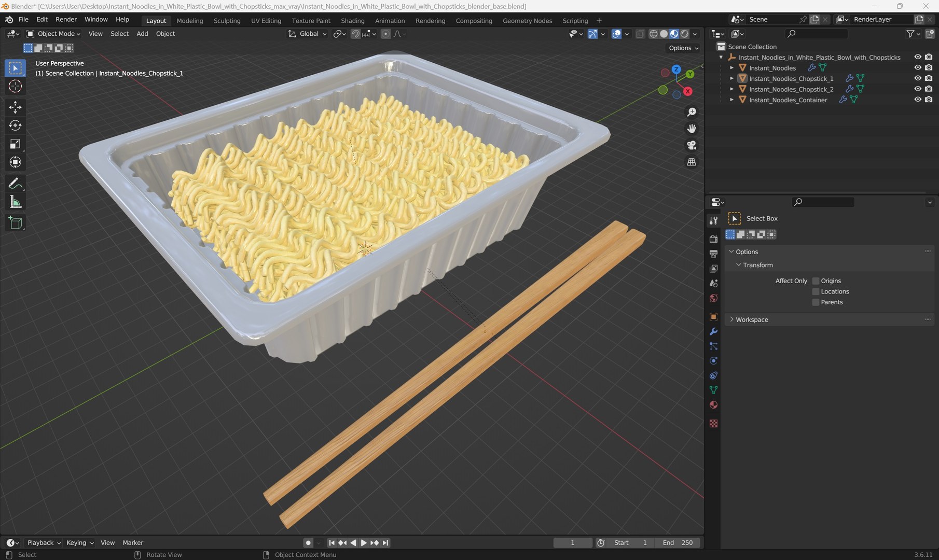Open the viewport Add menu
Screen dimensions: 939x560
coord(142,34)
